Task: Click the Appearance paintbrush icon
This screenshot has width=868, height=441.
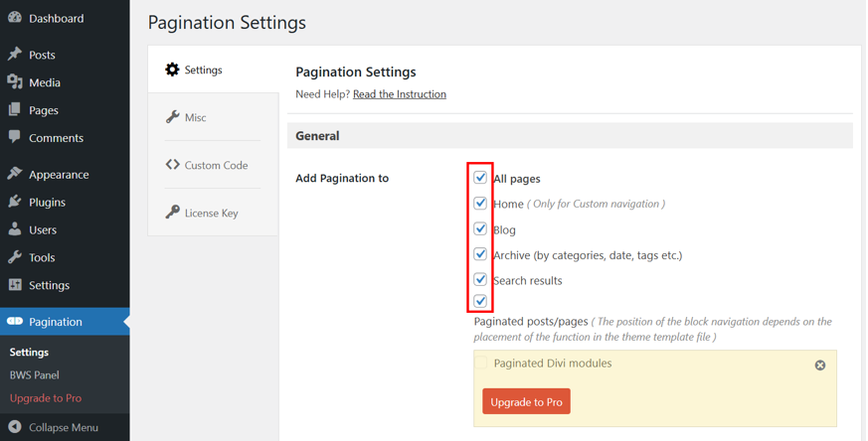Action: click(15, 174)
